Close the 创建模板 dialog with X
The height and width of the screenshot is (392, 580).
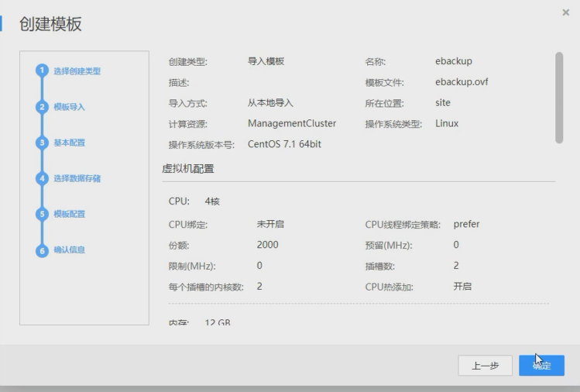coord(565,13)
